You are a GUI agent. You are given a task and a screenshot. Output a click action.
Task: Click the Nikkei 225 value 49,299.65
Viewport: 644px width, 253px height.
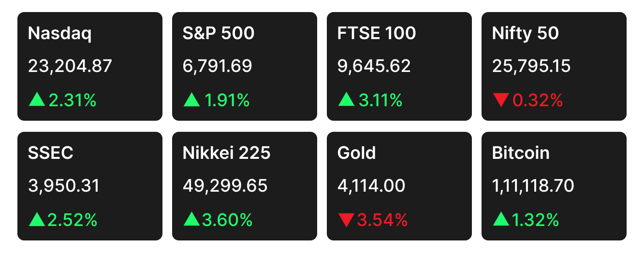point(225,185)
